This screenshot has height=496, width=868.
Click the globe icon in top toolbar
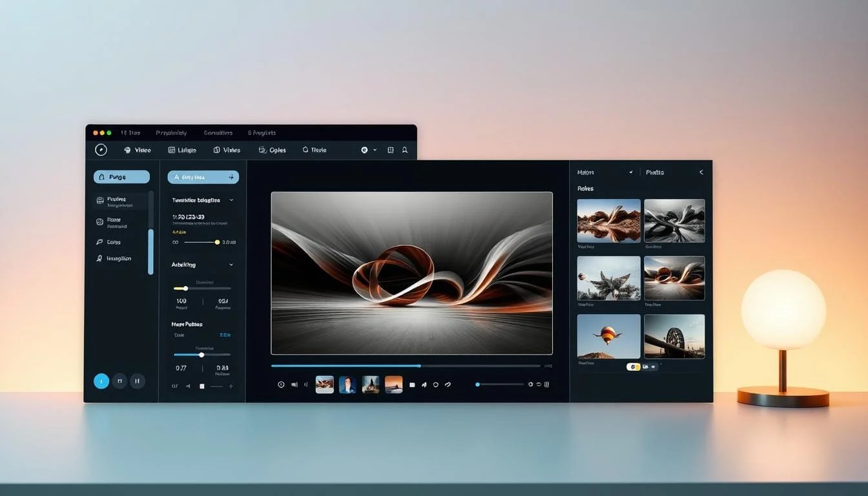point(364,150)
